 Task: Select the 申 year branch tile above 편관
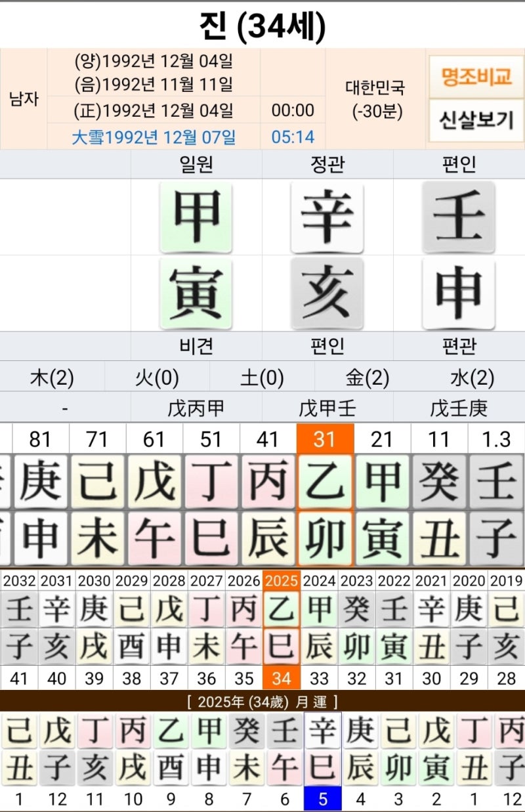pyautogui.click(x=458, y=293)
